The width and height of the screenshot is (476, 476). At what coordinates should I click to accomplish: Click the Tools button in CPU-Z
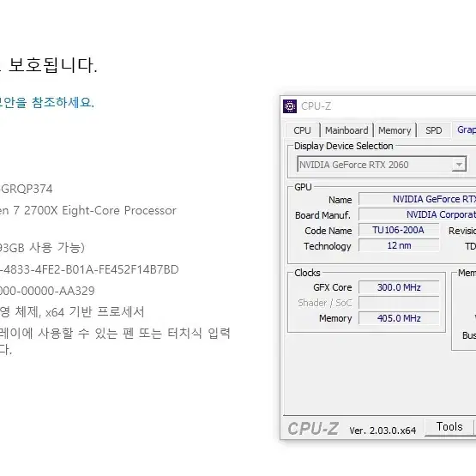tap(449, 427)
